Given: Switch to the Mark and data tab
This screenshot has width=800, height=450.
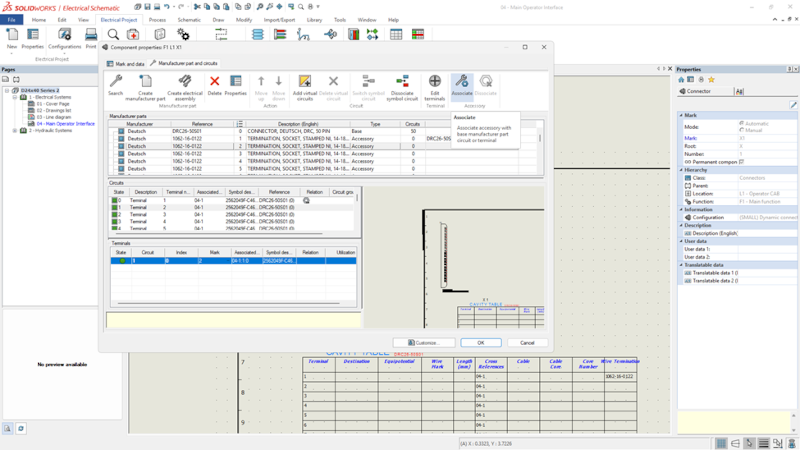Looking at the screenshot, I should tap(126, 63).
